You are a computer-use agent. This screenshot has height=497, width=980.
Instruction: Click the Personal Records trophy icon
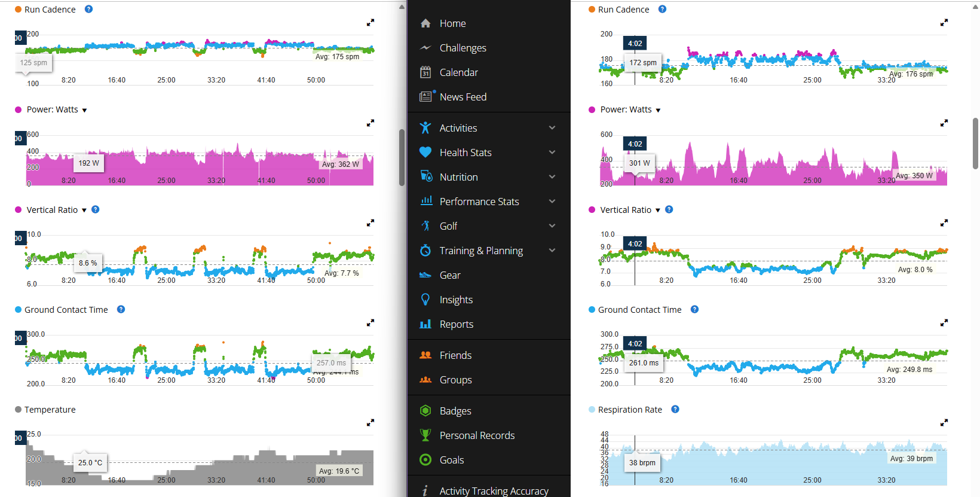coord(425,435)
